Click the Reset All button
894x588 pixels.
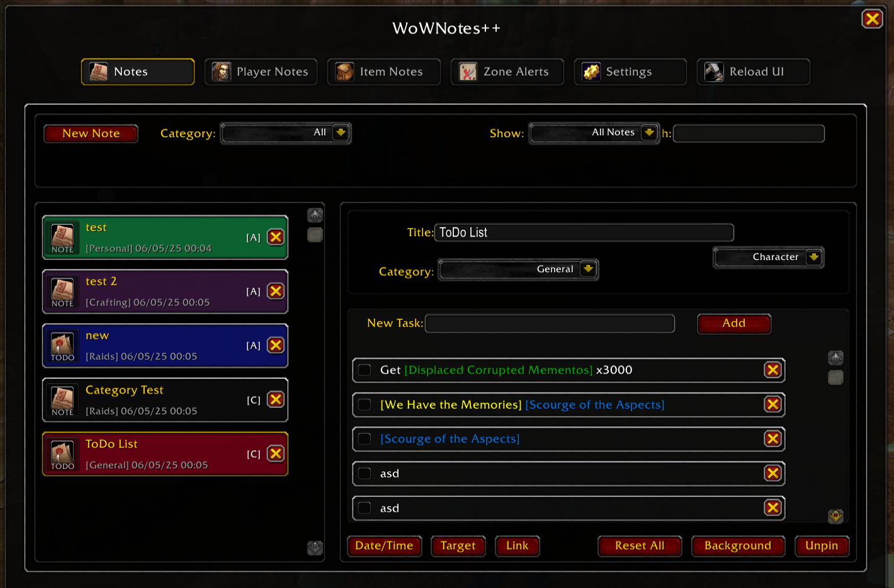(x=640, y=546)
